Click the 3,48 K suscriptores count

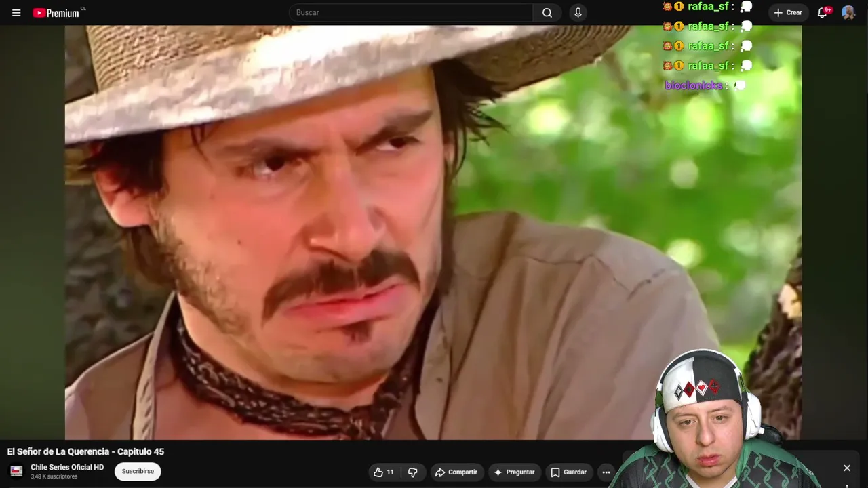54,477
